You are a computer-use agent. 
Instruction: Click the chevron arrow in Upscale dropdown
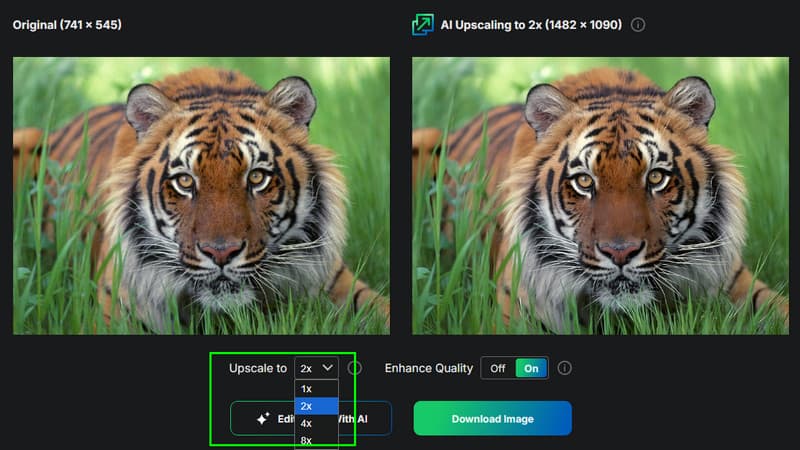coord(327,368)
